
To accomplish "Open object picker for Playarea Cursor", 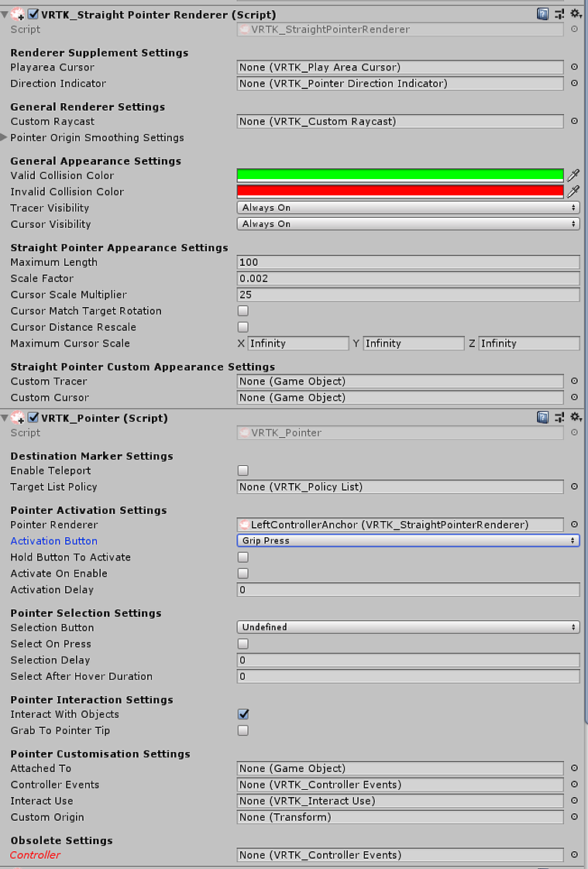I will pos(574,67).
